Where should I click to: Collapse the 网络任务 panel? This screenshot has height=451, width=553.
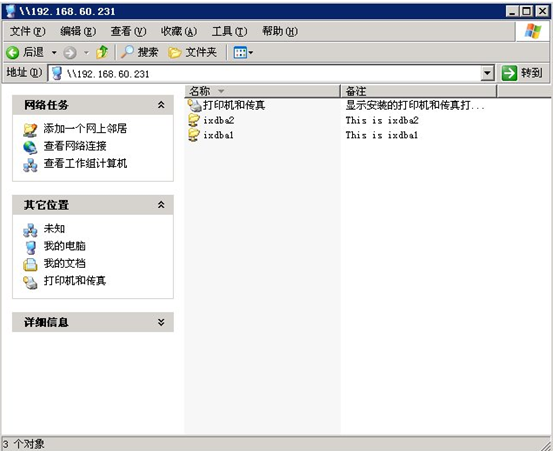click(x=161, y=105)
